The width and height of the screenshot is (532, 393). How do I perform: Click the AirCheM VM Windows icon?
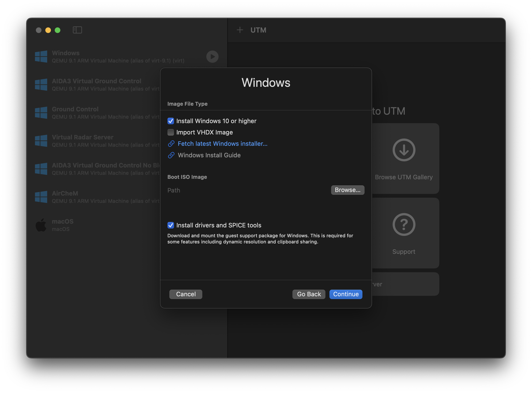click(x=41, y=196)
